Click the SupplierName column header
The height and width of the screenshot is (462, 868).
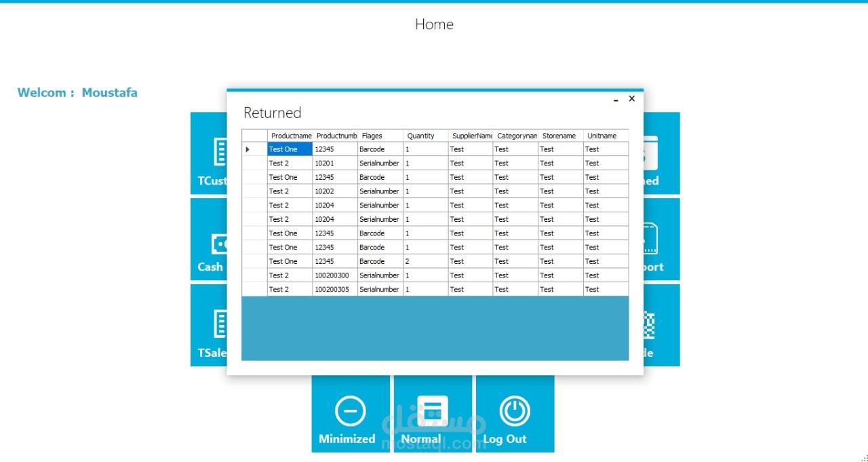pos(471,136)
